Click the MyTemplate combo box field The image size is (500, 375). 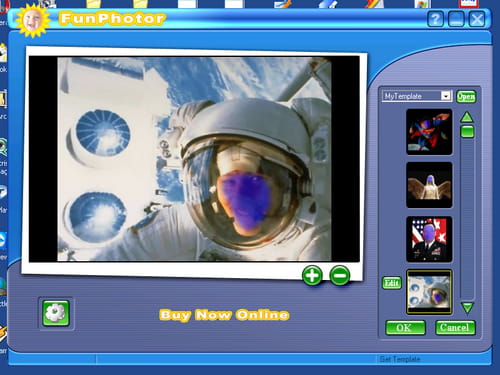(x=417, y=96)
